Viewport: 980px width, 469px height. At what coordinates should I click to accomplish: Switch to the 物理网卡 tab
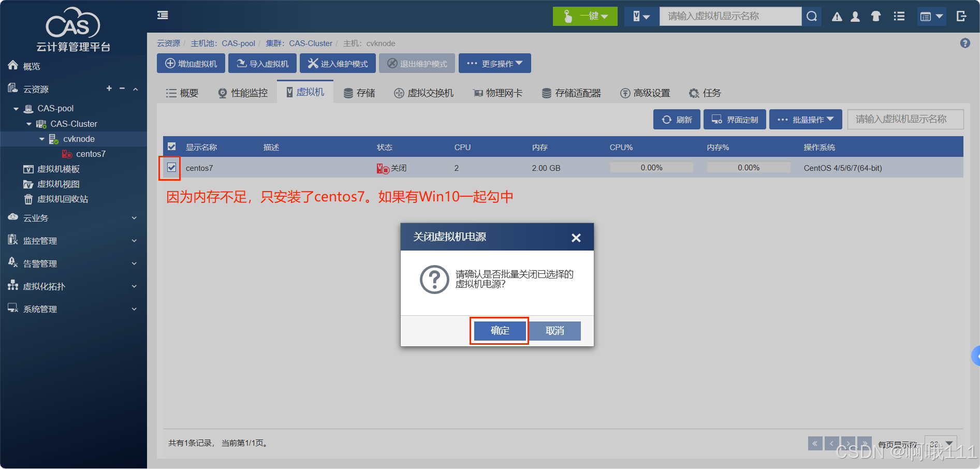click(498, 93)
